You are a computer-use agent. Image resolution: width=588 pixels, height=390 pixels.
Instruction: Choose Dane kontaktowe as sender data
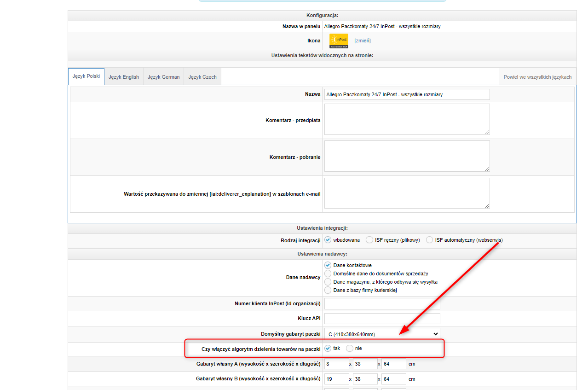(328, 265)
